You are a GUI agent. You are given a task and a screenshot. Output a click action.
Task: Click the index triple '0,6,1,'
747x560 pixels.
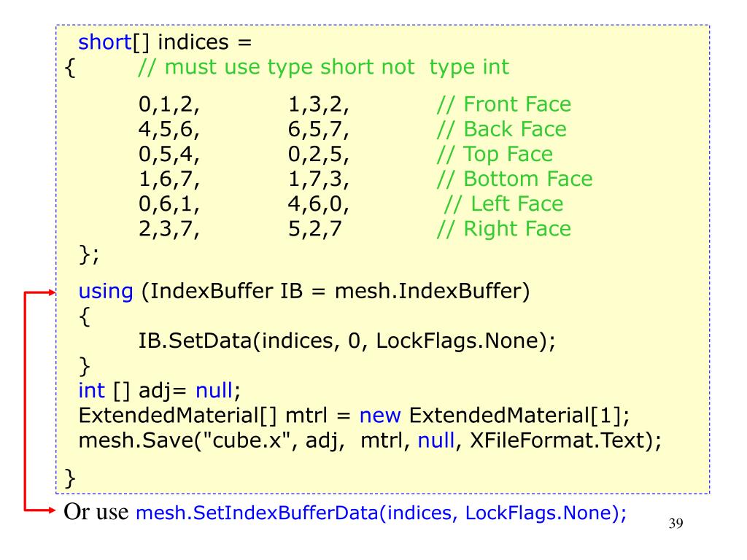pyautogui.click(x=169, y=204)
